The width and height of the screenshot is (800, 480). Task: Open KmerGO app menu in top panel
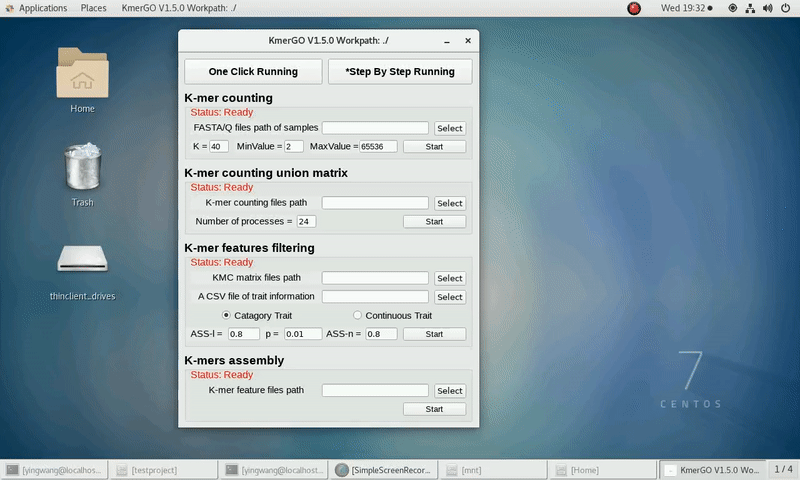coord(179,8)
